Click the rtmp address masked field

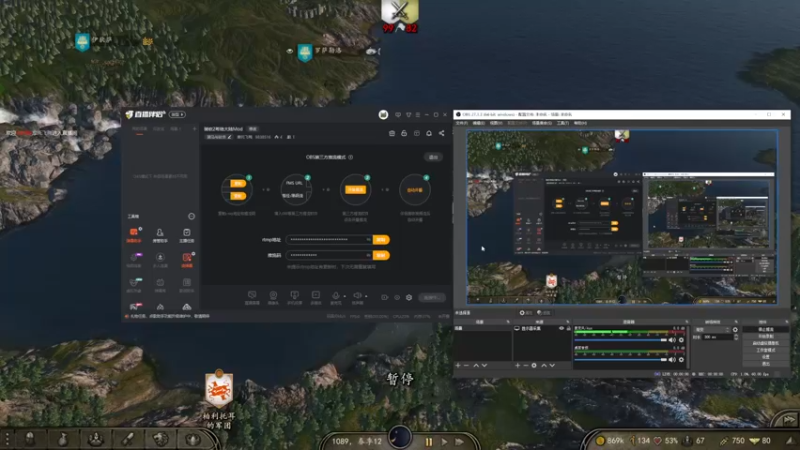329,239
